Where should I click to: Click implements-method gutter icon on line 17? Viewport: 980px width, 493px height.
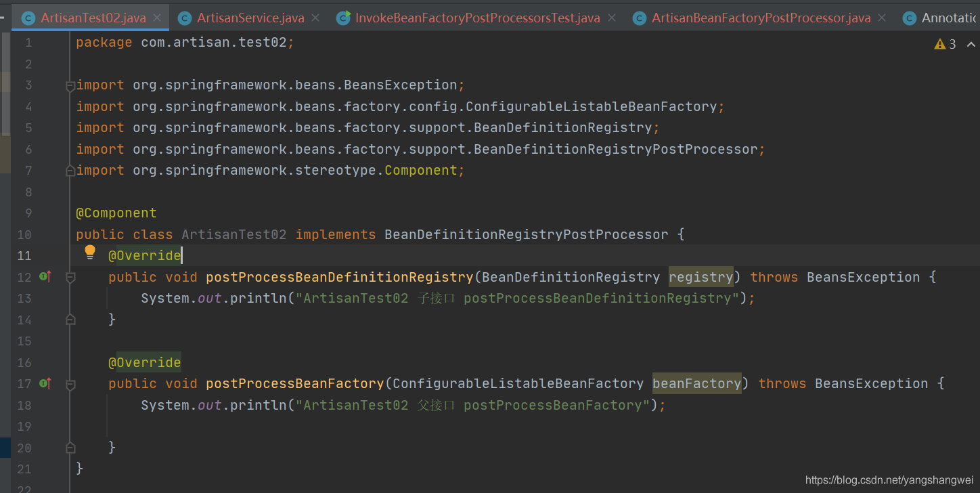[x=45, y=383]
